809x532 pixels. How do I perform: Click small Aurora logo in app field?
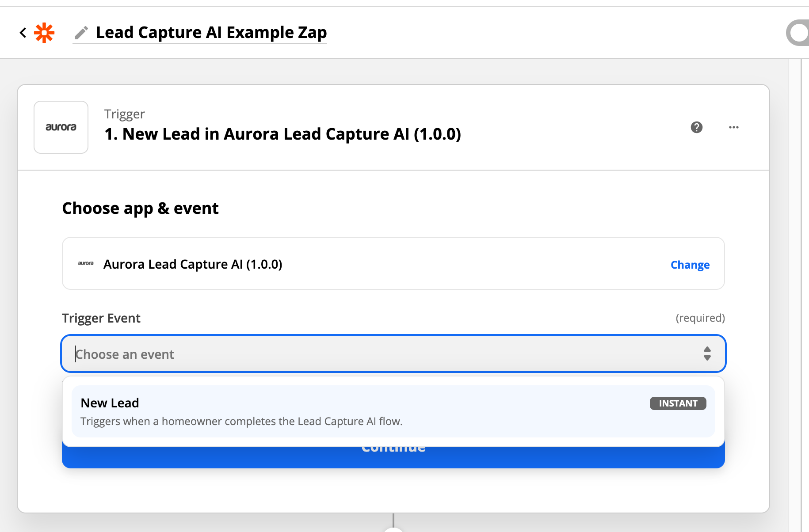tap(86, 264)
